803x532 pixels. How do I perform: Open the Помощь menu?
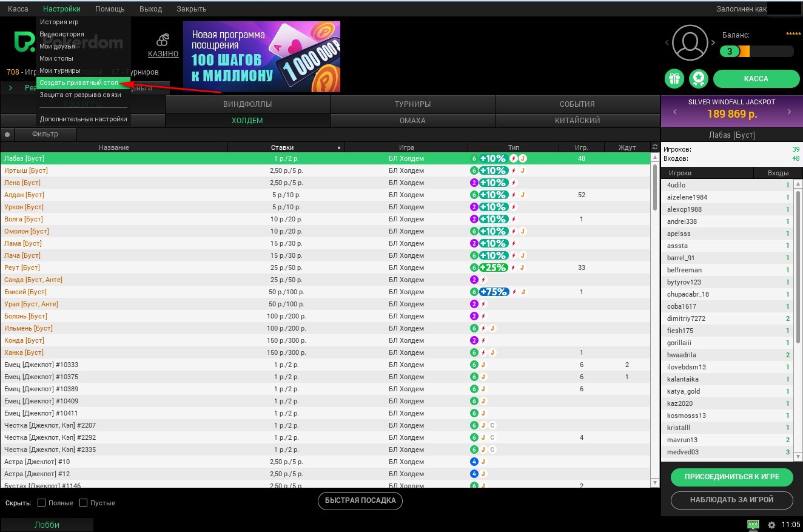(x=110, y=9)
